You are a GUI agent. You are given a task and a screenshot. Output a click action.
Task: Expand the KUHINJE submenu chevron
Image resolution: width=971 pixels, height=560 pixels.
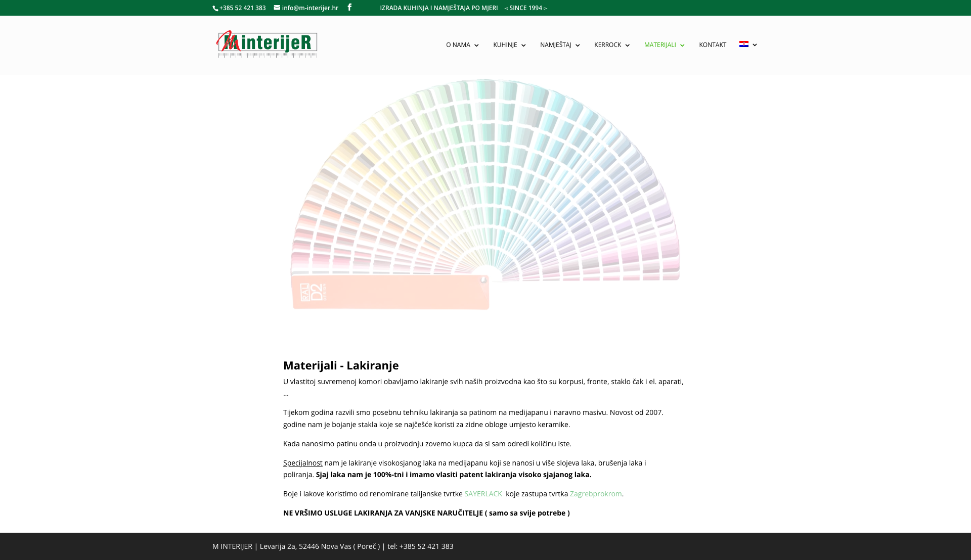pos(523,45)
